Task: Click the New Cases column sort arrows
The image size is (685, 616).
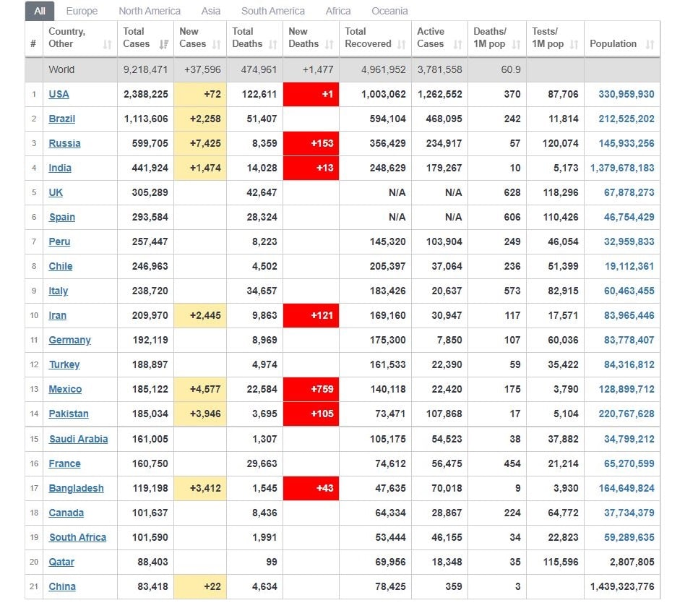Action: click(x=217, y=44)
